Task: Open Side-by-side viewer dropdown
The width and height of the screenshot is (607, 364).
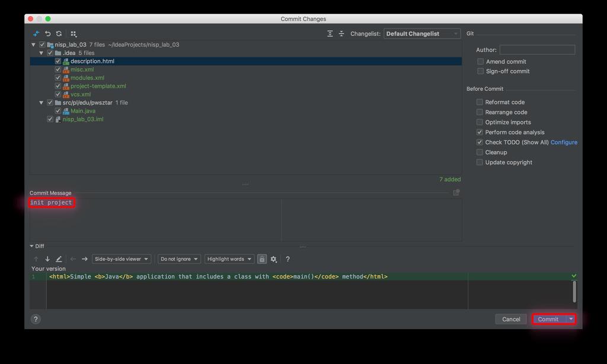Action: [121, 259]
